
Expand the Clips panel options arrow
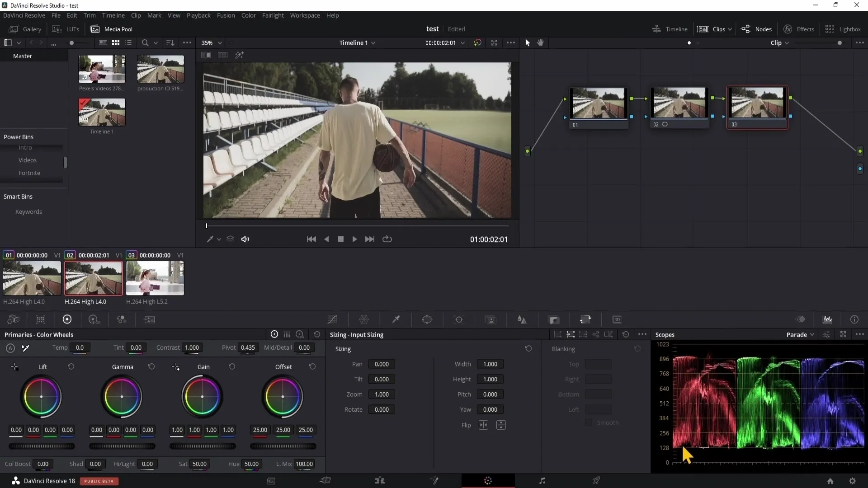click(x=730, y=29)
